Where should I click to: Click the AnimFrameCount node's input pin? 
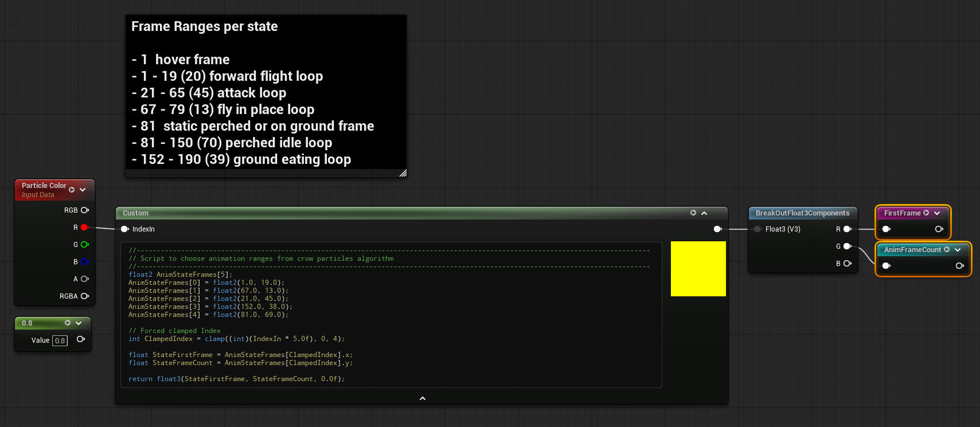click(x=886, y=266)
